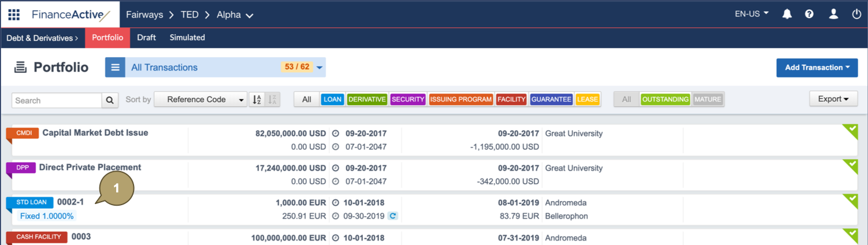This screenshot has height=245, width=868.
Task: Expand the Add Transaction dropdown
Action: pyautogui.click(x=817, y=68)
